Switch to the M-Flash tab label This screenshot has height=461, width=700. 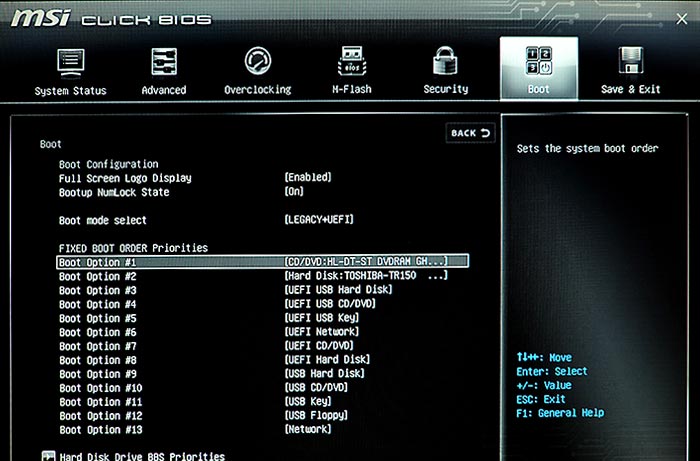[352, 89]
